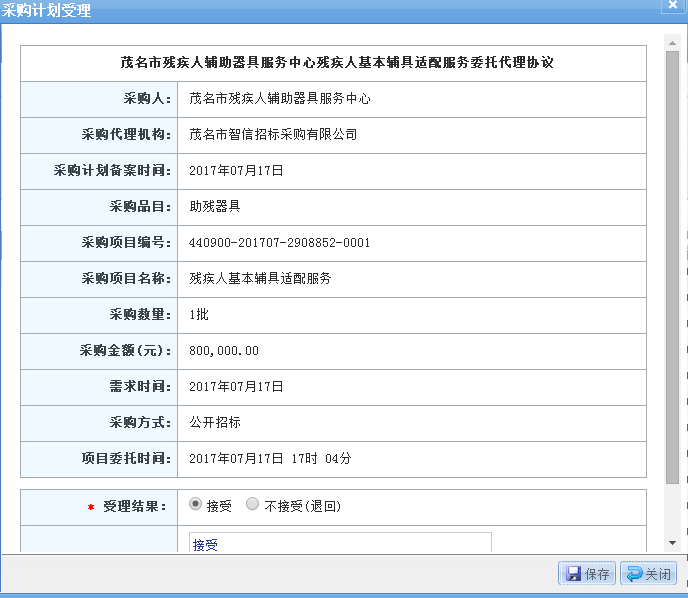Click the agreement title heading text
Screen dimensions: 688x598
click(x=337, y=62)
